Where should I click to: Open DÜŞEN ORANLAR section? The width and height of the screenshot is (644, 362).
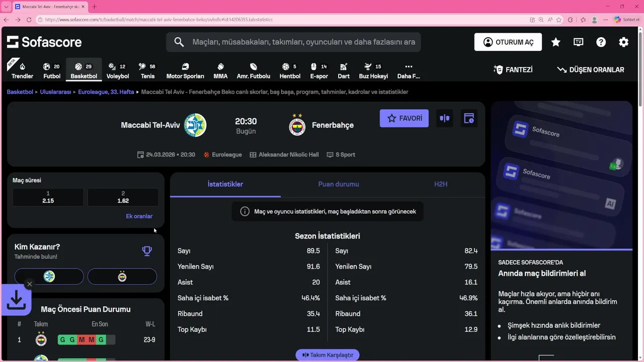(x=591, y=70)
